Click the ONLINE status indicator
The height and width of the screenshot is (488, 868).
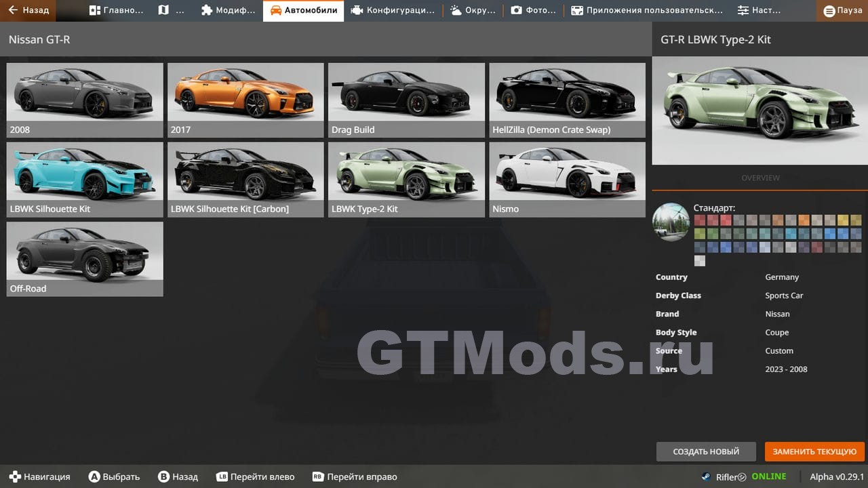coord(768,476)
